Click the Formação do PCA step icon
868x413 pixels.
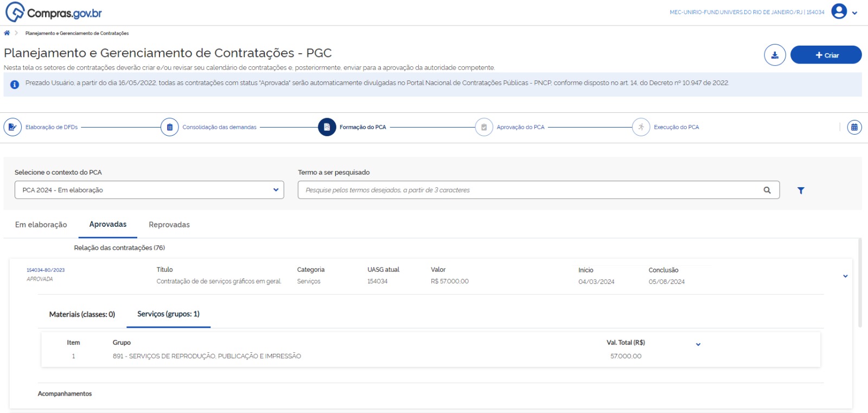pyautogui.click(x=327, y=127)
